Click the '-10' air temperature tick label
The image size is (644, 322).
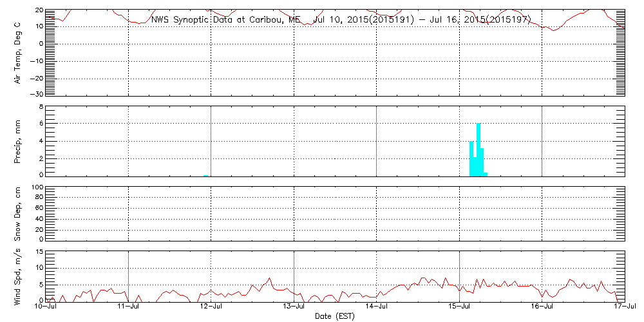pyautogui.click(x=35, y=61)
